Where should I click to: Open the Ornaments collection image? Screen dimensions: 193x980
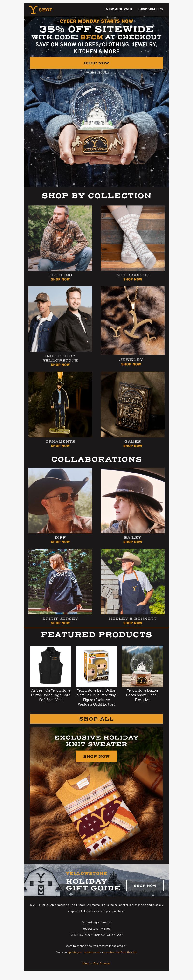pyautogui.click(x=60, y=404)
